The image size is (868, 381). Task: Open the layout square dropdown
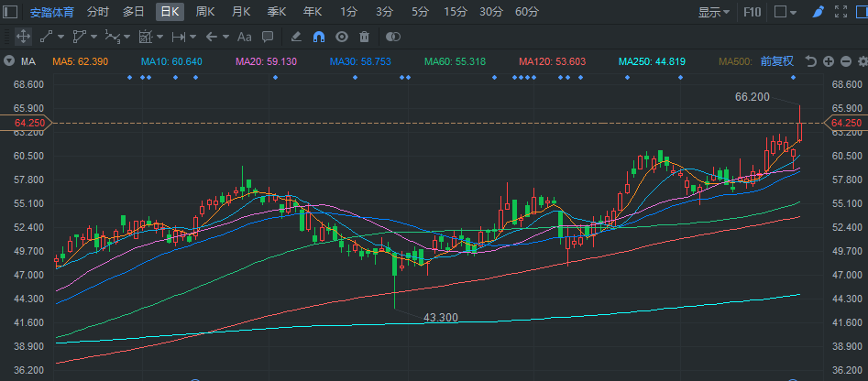(x=785, y=12)
